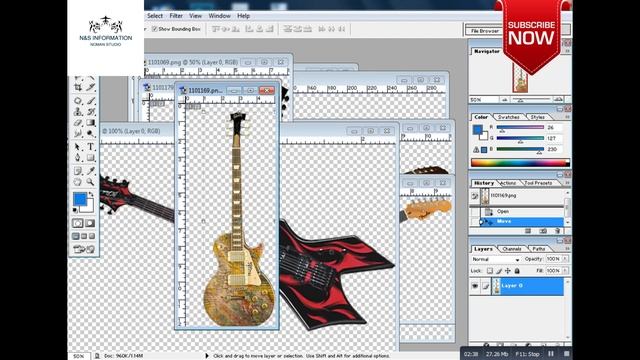Switch to Standard edit mode in the toolbox
The height and width of the screenshot is (360, 640).
pyautogui.click(x=78, y=223)
